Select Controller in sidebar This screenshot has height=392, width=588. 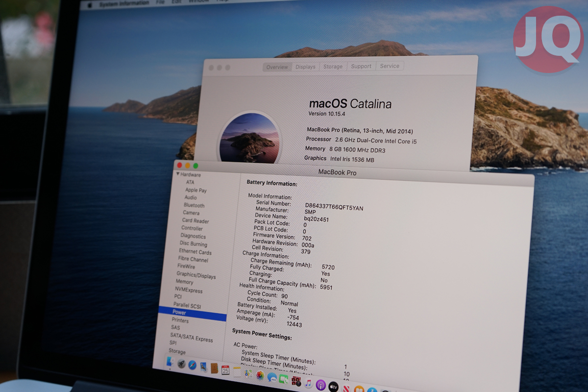coord(192,228)
